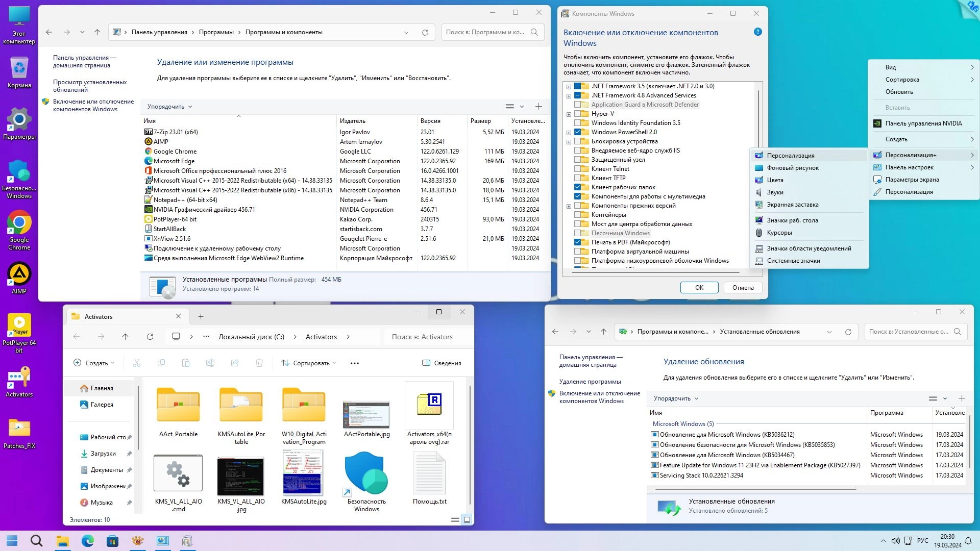Image resolution: width=980 pixels, height=551 pixels.
Task: Toggle the Hyper-V component checkbox
Action: coord(578,114)
